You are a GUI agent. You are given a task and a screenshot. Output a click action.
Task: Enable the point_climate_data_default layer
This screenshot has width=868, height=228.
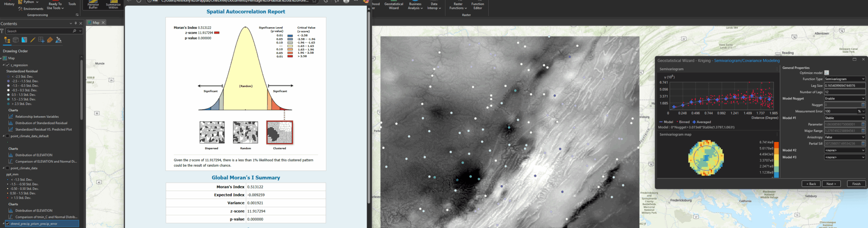[x=8, y=136]
